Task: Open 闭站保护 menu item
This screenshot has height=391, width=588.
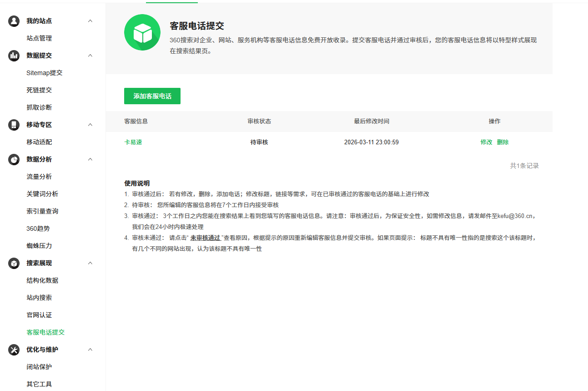Action: pyautogui.click(x=39, y=367)
